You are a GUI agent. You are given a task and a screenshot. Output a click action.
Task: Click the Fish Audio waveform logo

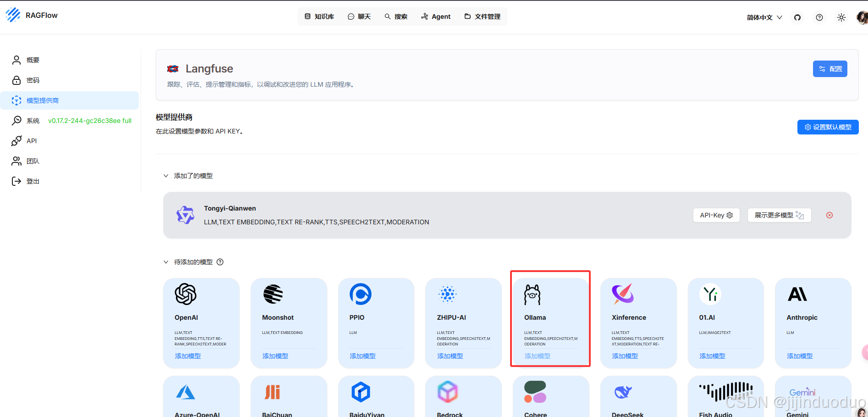click(726, 391)
